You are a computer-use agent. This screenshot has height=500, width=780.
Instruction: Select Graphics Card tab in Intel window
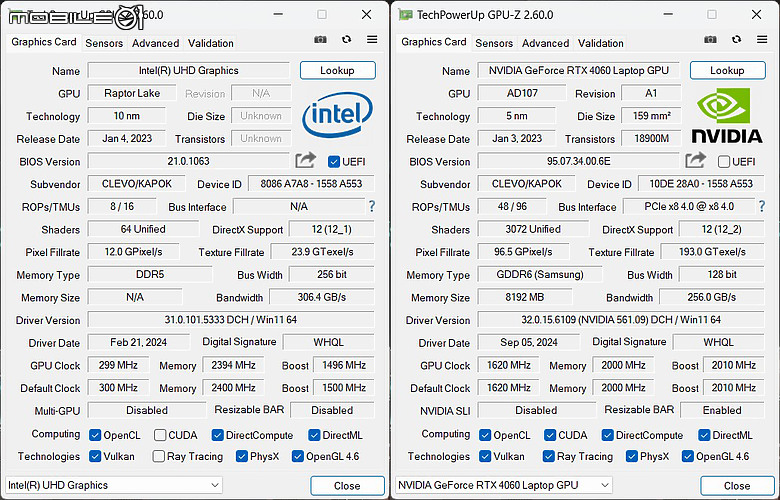pyautogui.click(x=44, y=42)
